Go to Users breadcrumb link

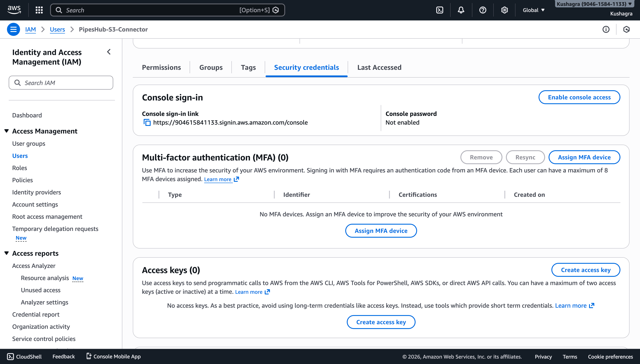(57, 30)
